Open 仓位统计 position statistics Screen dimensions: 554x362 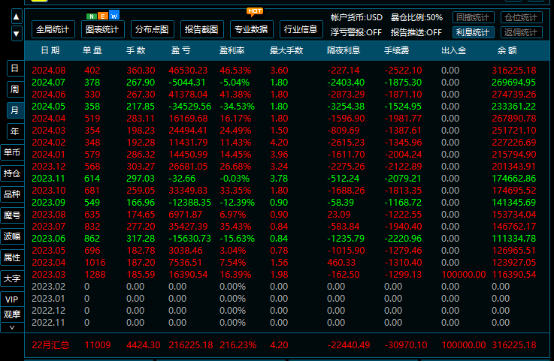[521, 17]
